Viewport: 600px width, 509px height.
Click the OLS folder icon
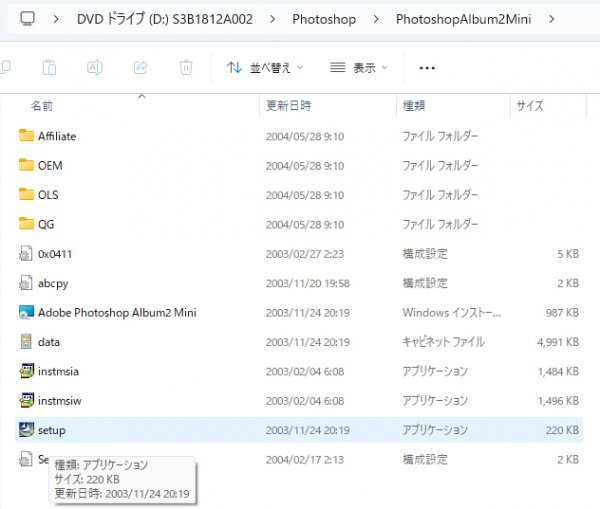coord(26,194)
